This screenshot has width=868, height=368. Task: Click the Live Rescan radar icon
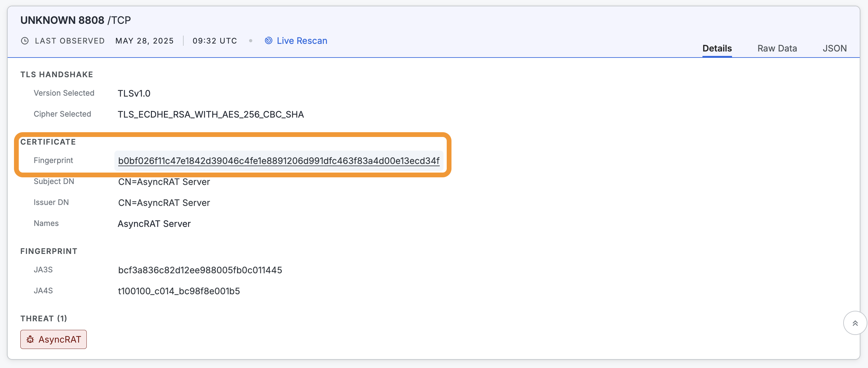[268, 41]
